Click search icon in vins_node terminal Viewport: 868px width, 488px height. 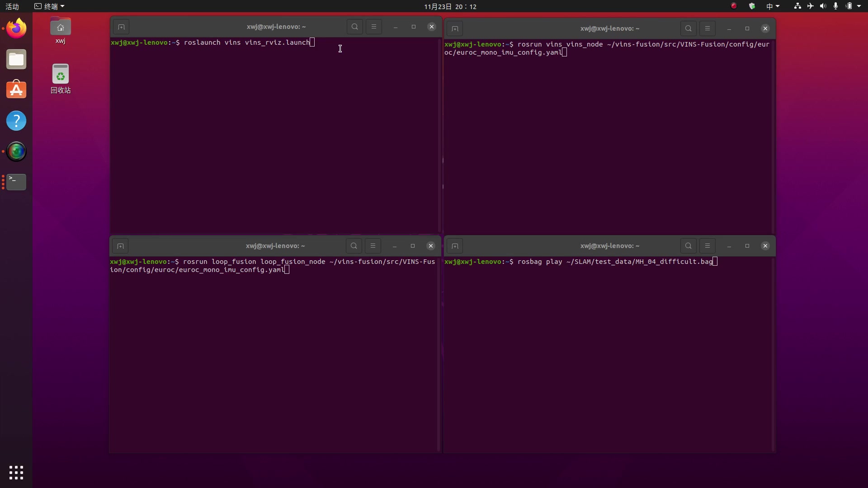point(688,28)
